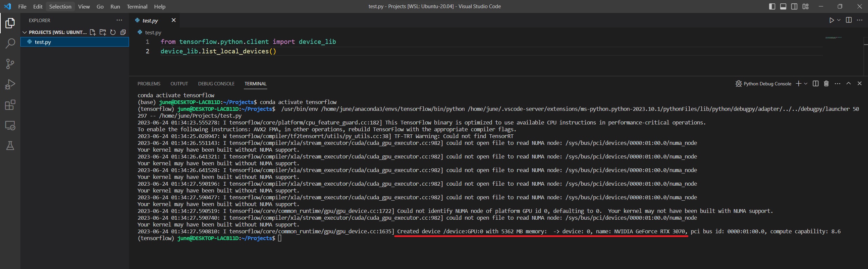Click the New File icon in Explorer
The width and height of the screenshot is (868, 269).
92,32
